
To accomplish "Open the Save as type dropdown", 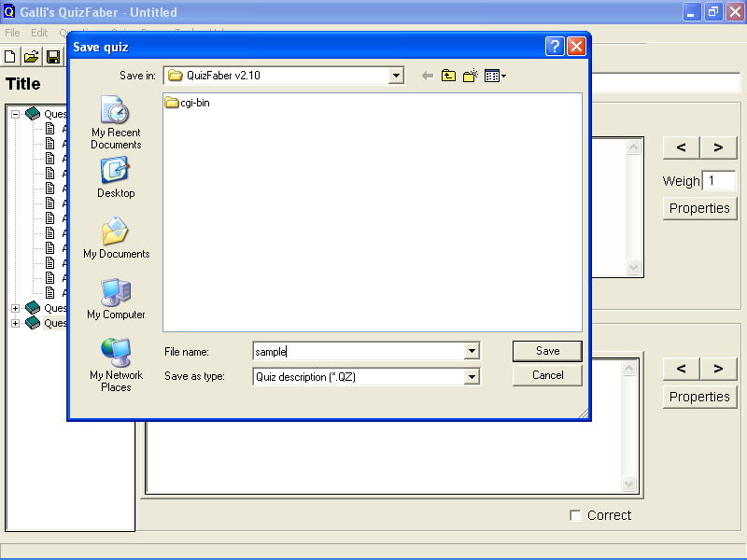I will (472, 377).
